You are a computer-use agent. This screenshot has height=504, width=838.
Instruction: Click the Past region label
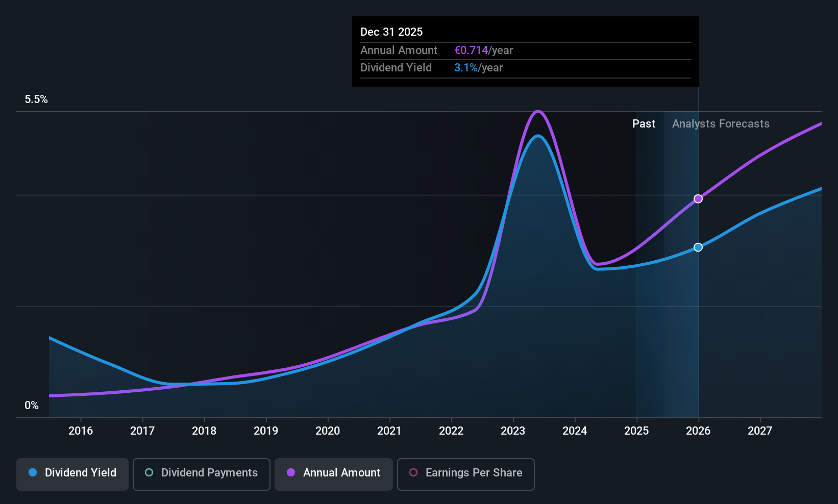pyautogui.click(x=644, y=124)
